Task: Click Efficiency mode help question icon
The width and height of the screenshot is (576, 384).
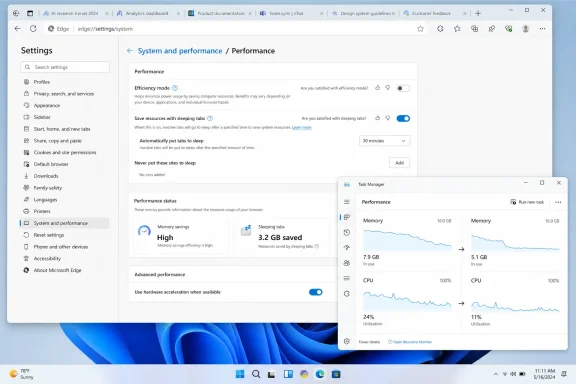Action: pos(175,88)
